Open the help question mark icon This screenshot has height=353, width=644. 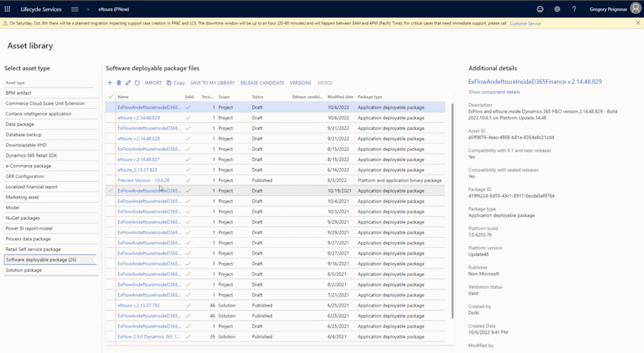[574, 9]
